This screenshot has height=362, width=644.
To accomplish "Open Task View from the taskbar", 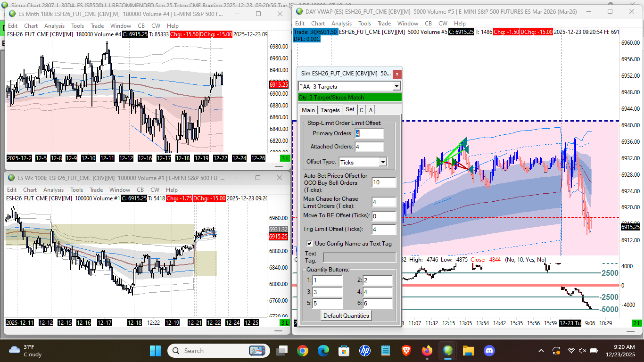I will (282, 351).
